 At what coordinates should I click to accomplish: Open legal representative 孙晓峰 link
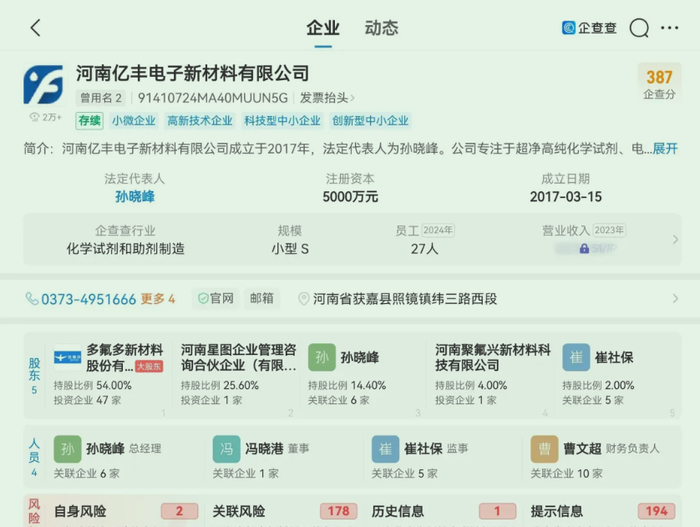pyautogui.click(x=135, y=197)
